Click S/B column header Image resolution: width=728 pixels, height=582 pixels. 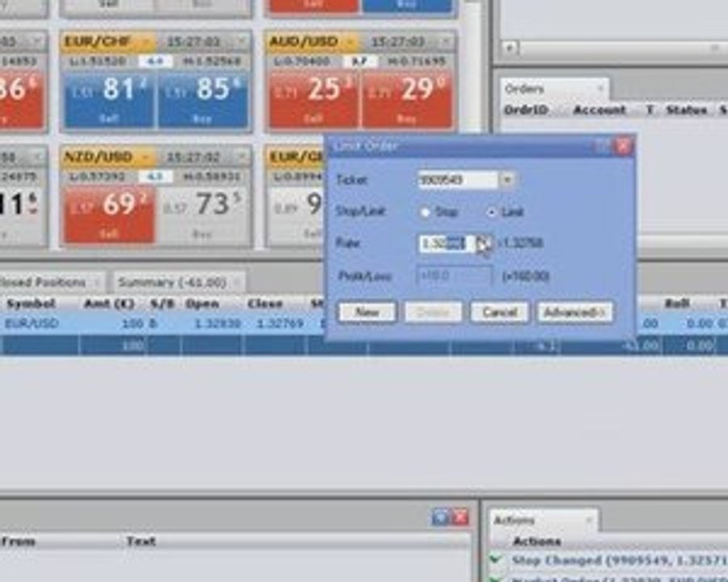point(163,304)
